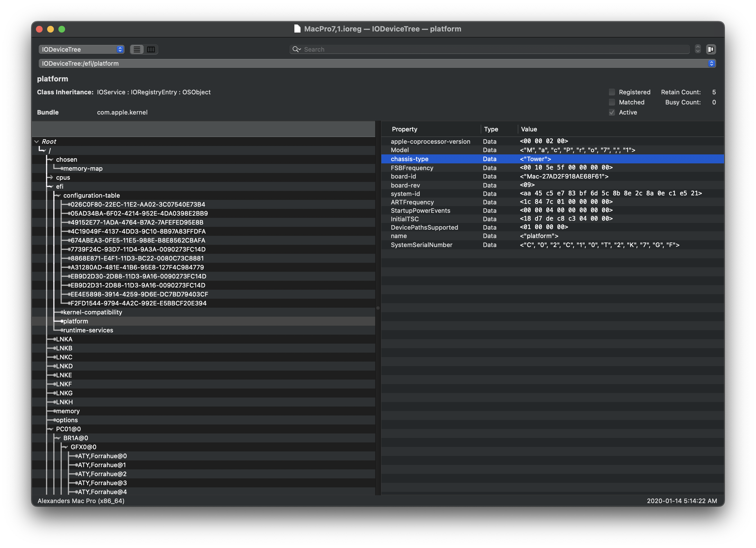The width and height of the screenshot is (756, 548).
Task: Switch to column view in the toolbar
Action: coord(151,49)
